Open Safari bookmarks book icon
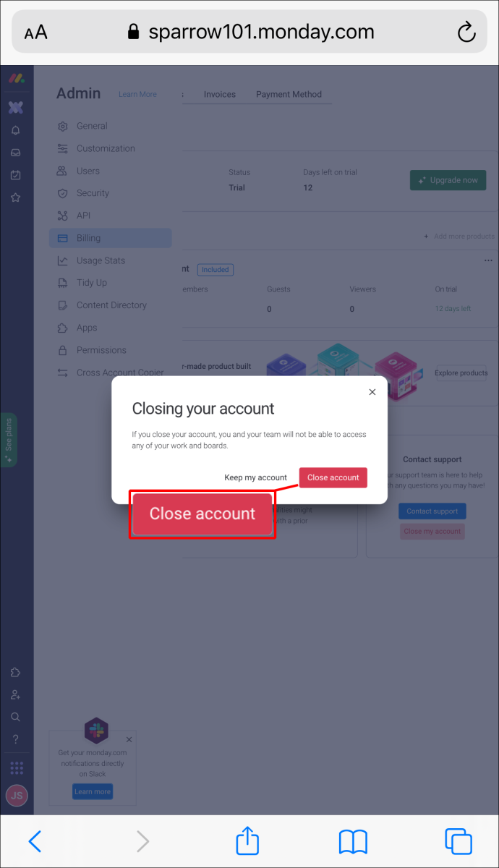The height and width of the screenshot is (868, 499). coord(353,842)
